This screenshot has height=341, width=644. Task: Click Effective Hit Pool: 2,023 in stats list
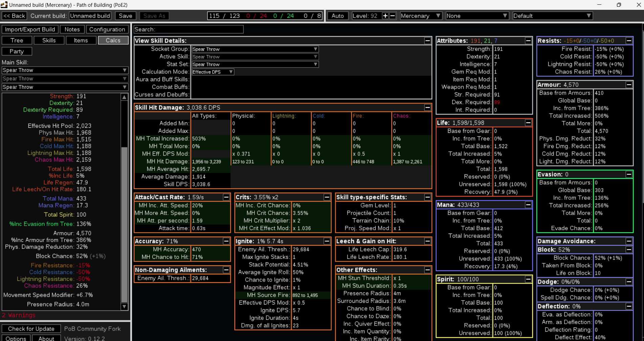[x=60, y=126]
